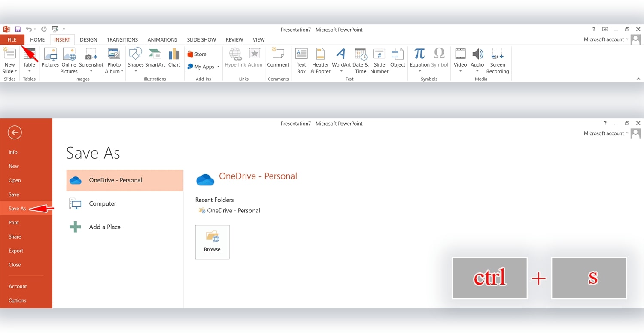Select Export in the backstage sidebar

(x=26, y=251)
